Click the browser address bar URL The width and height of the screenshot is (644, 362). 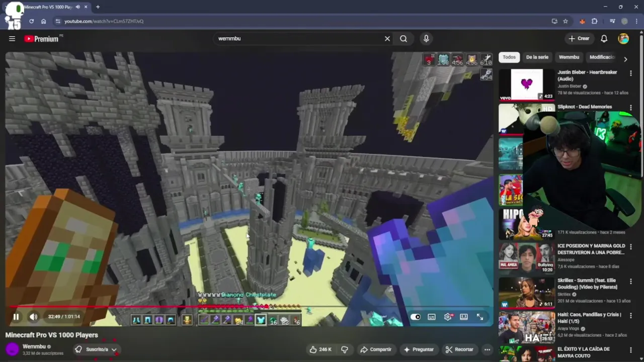pyautogui.click(x=104, y=21)
